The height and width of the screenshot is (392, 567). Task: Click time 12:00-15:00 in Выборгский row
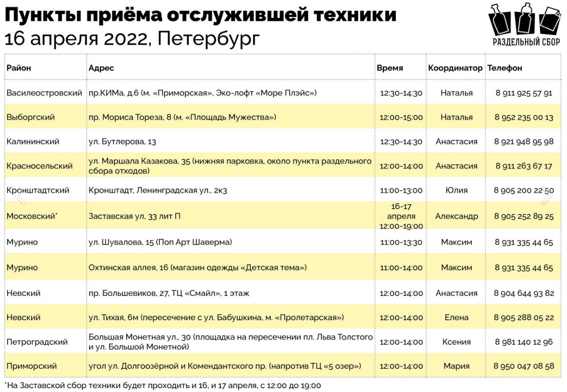pos(401,117)
